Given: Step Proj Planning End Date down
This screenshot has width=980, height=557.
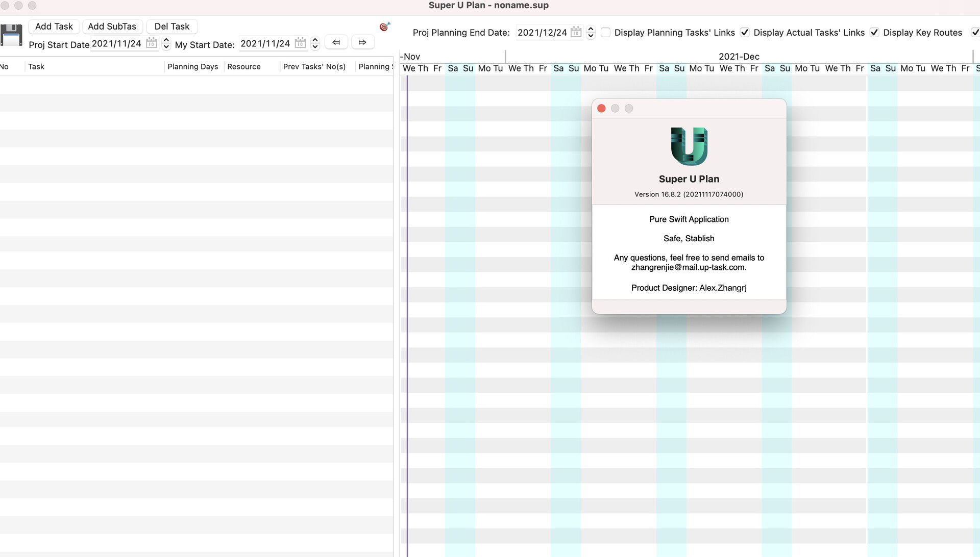Looking at the screenshot, I should (591, 36).
